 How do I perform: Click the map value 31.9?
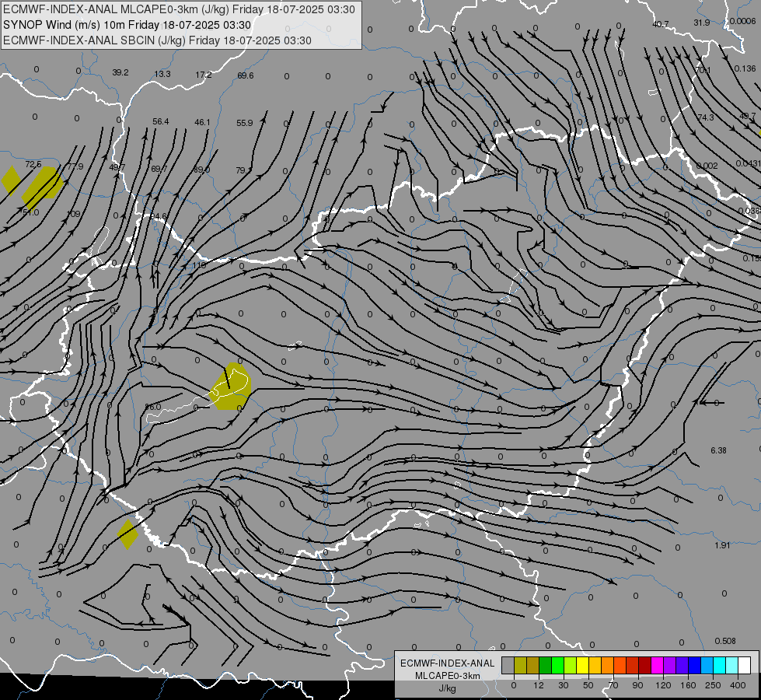click(702, 23)
